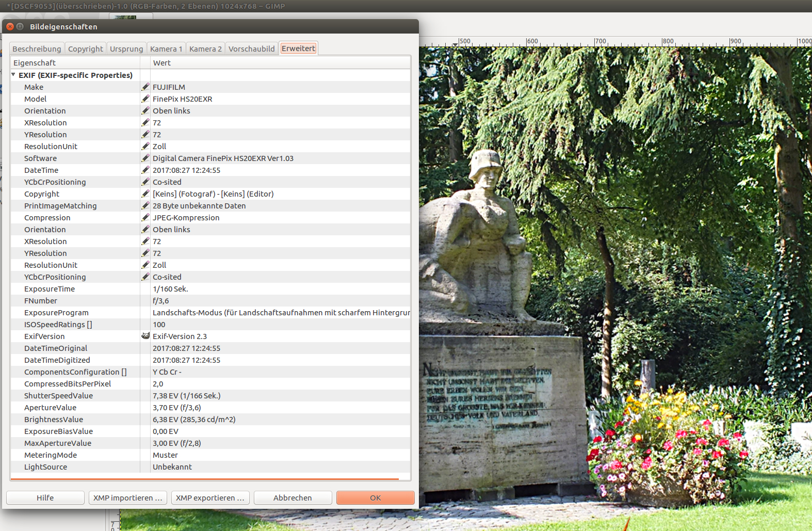The width and height of the screenshot is (812, 531).
Task: Select the '28 Byte unbekannte Daten' value
Action: pos(199,205)
